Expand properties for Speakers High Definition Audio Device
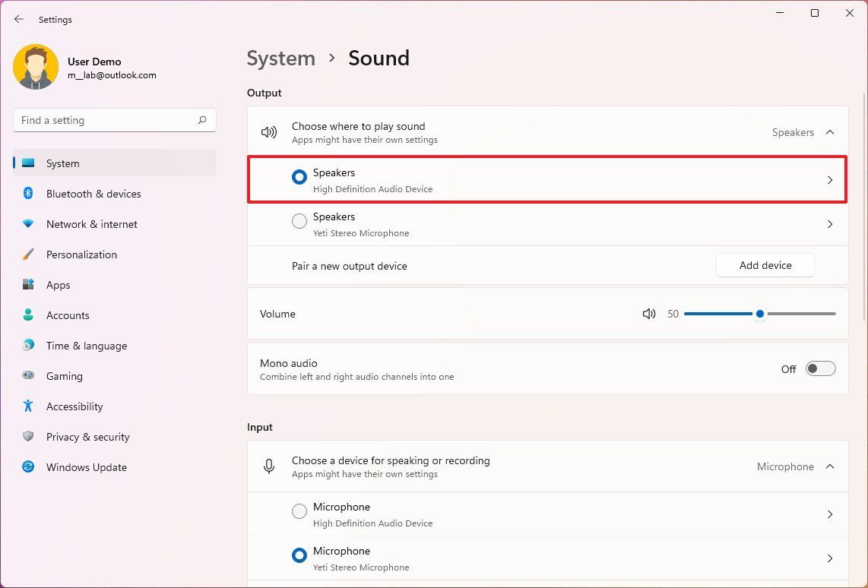 829,180
